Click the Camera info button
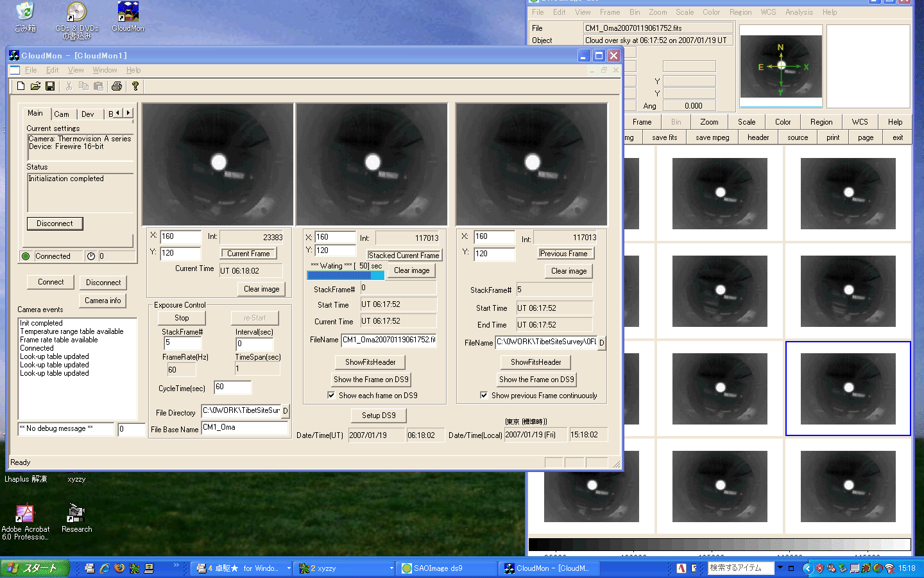Image resolution: width=924 pixels, height=578 pixels. pyautogui.click(x=103, y=301)
